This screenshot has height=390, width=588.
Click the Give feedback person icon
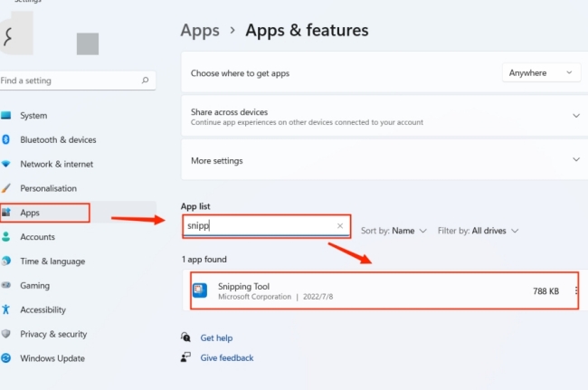tap(185, 357)
